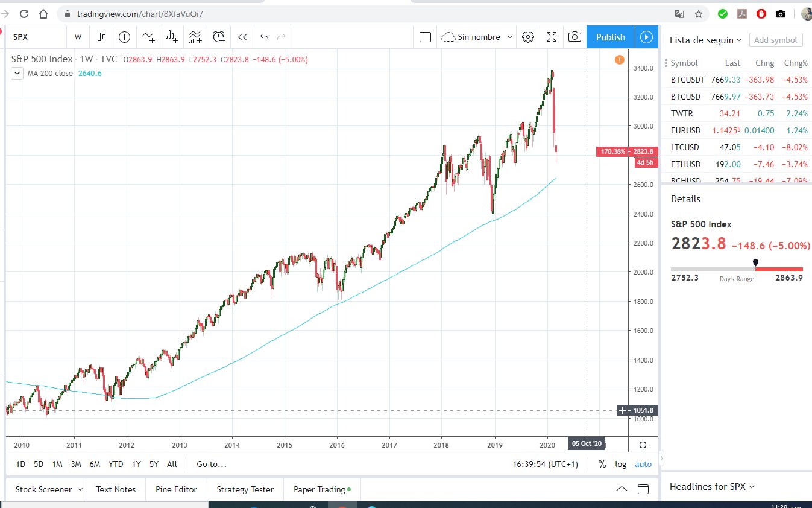This screenshot has height=508, width=812.
Task: Open the candlestick chart style selector
Action: [101, 37]
